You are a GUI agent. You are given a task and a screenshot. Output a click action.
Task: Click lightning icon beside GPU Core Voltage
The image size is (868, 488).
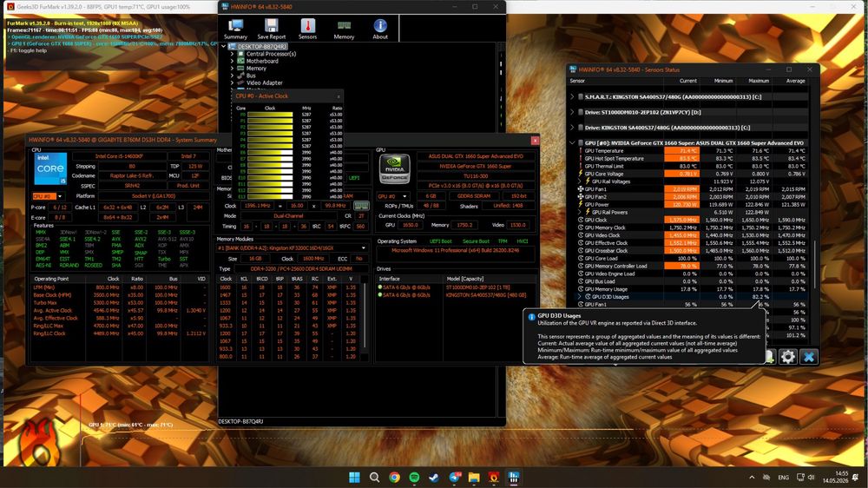click(x=581, y=174)
